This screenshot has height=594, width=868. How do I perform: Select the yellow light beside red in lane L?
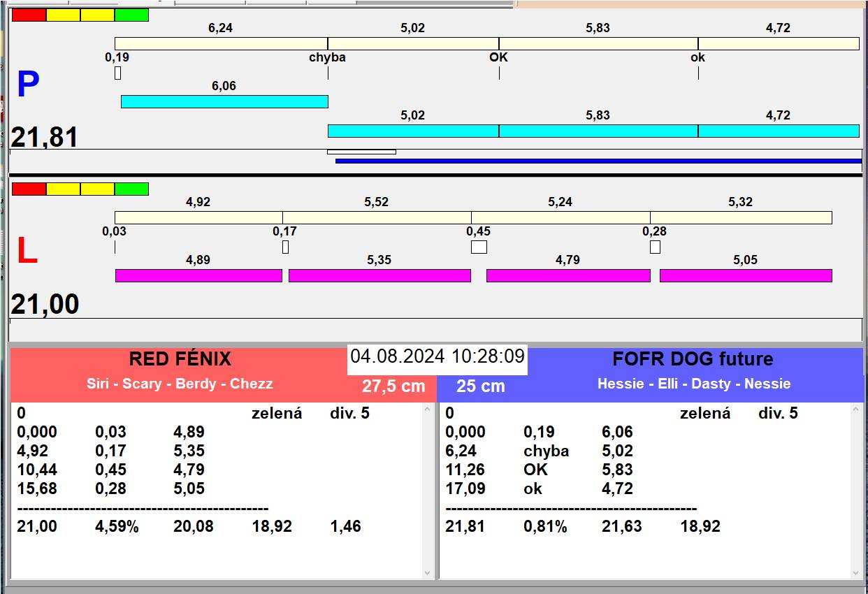pyautogui.click(x=64, y=189)
